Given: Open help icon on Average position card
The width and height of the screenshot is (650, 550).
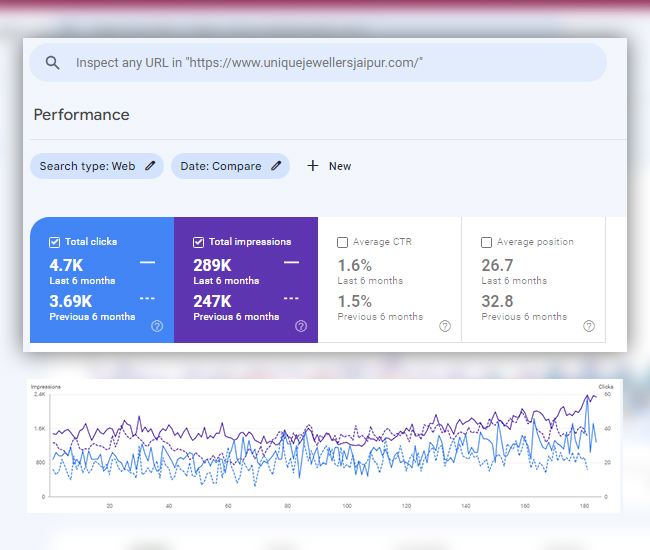Looking at the screenshot, I should coord(589,326).
